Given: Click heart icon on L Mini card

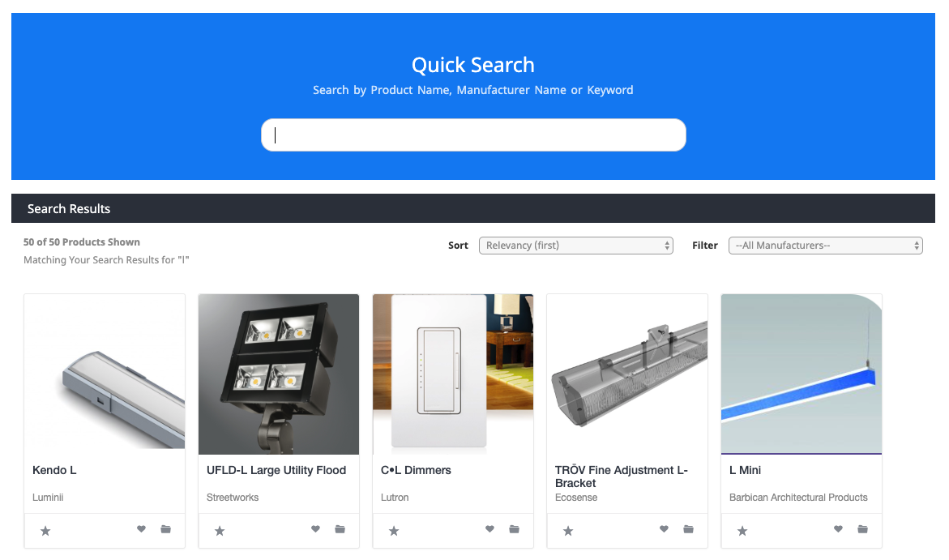Looking at the screenshot, I should 838,528.
